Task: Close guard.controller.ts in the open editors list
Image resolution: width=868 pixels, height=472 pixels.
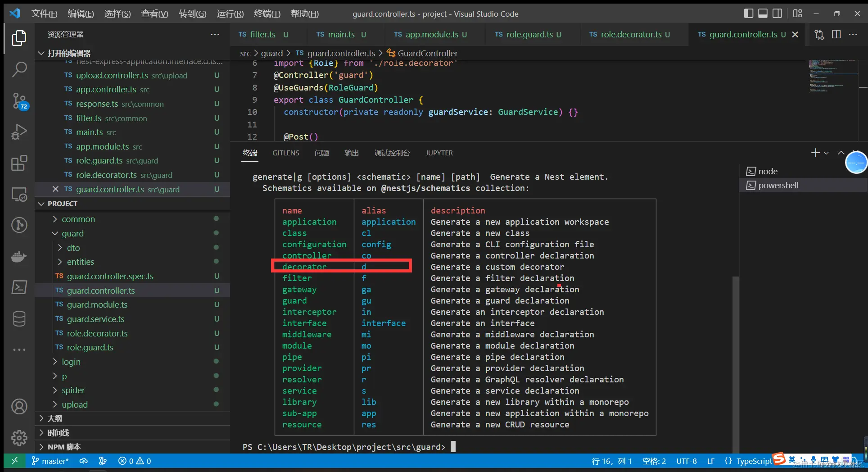Action: click(x=55, y=189)
